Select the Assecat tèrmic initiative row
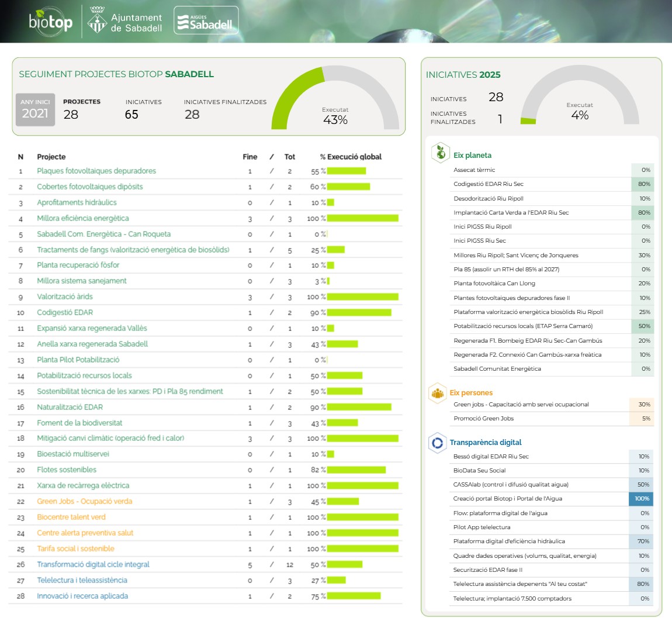Image resolution: width=672 pixels, height=621 pixels. [x=552, y=170]
